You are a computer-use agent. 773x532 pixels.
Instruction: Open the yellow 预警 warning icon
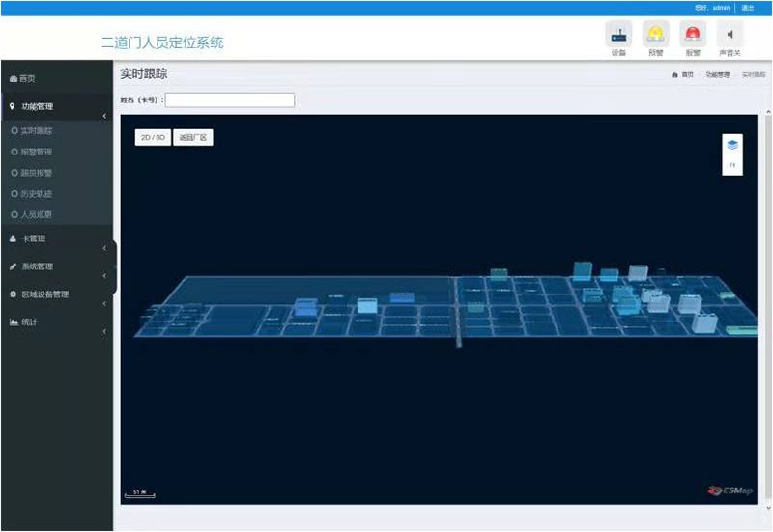pos(656,35)
